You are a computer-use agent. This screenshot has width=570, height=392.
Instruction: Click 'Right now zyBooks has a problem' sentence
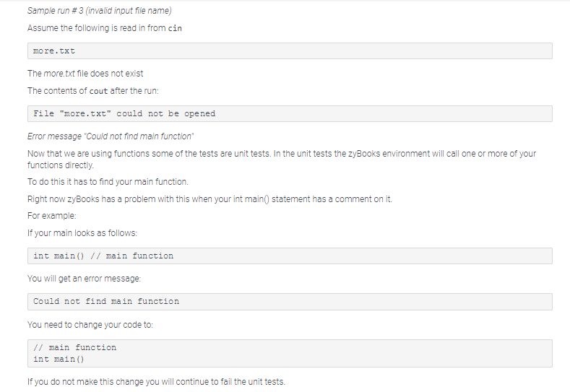210,199
